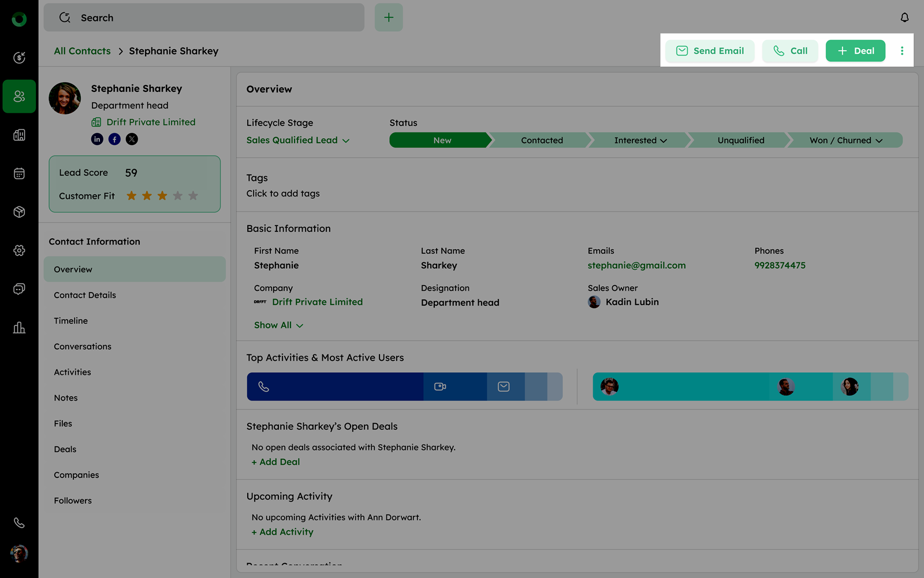Expand the Interested status dropdown

coord(640,140)
